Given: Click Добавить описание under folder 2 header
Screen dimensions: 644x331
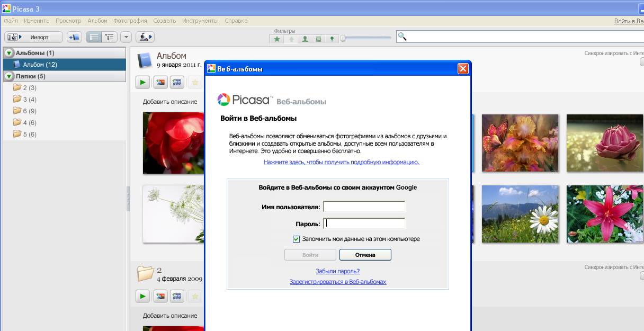Looking at the screenshot, I should coord(169,316).
